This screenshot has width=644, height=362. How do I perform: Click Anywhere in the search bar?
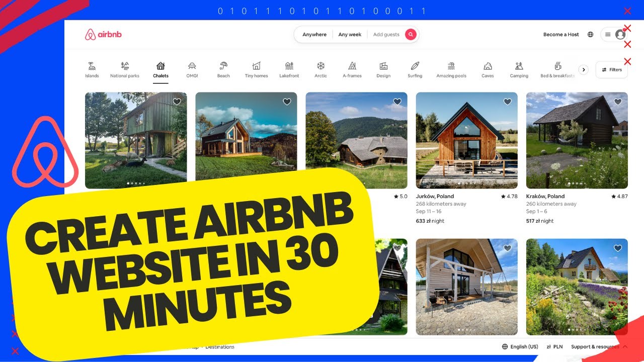tap(314, 35)
